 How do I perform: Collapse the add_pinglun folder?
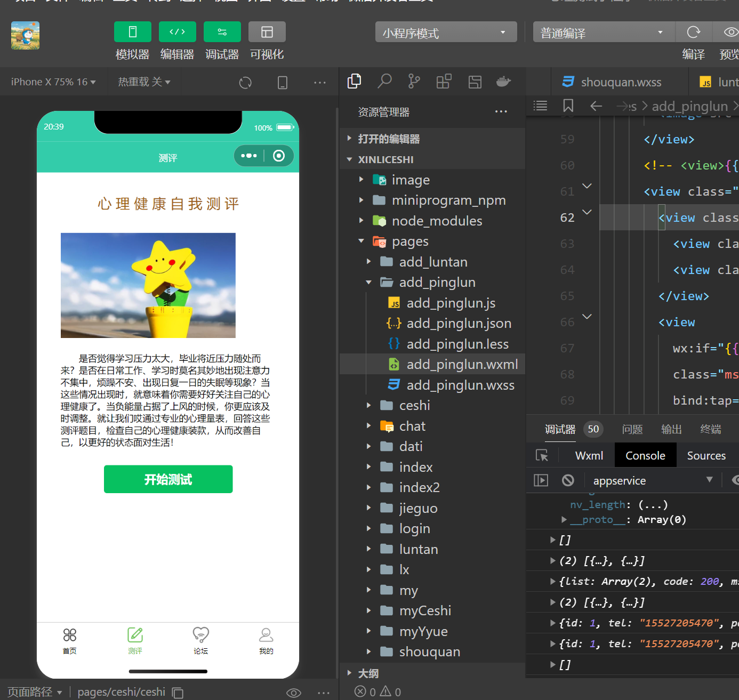tap(432, 283)
